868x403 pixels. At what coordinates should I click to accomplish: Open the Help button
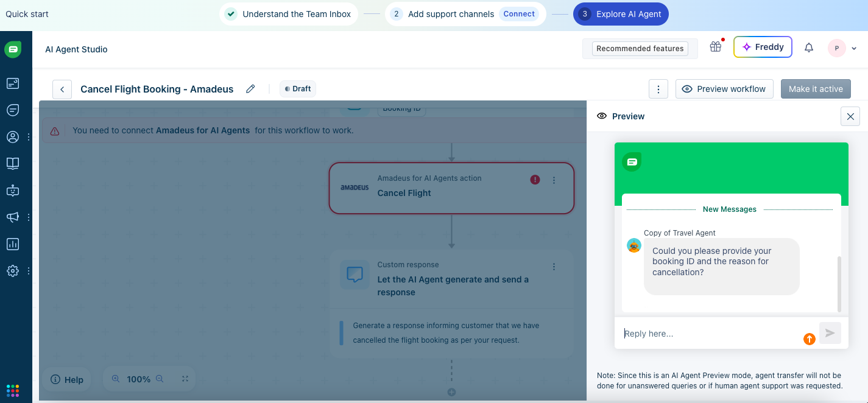coord(66,379)
